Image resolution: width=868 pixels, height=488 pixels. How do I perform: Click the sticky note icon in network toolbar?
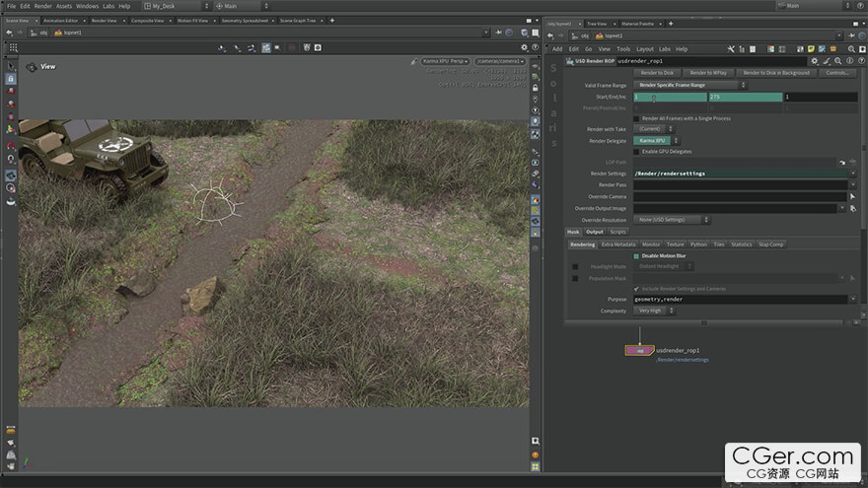[811, 49]
